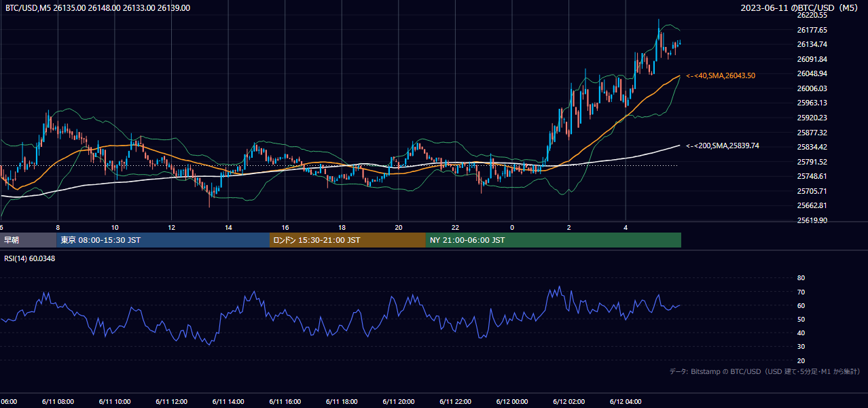Click the 200 SMA 25839.74 label
The height and width of the screenshot is (408, 868).
[x=723, y=146]
